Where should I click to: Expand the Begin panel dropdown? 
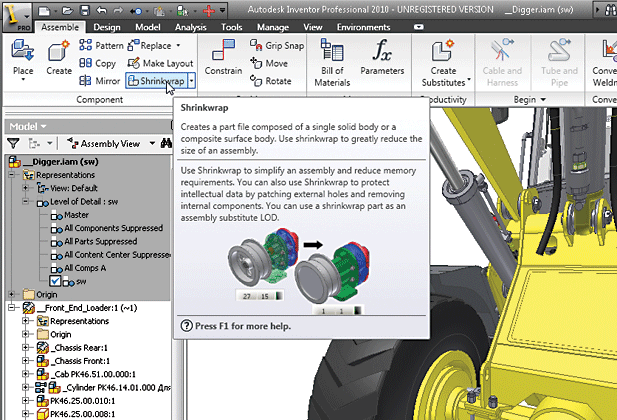click(543, 100)
